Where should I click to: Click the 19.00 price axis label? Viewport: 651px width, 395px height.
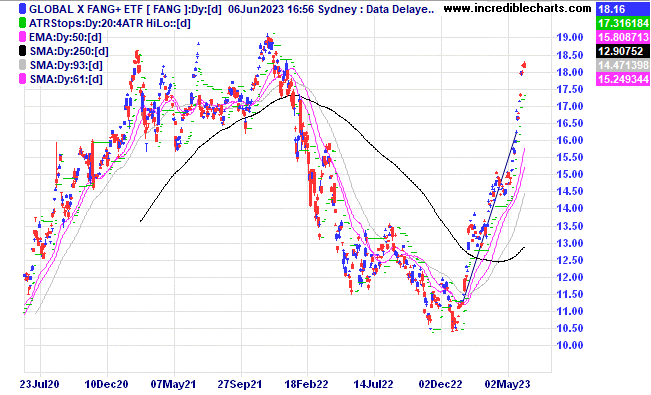click(x=570, y=37)
